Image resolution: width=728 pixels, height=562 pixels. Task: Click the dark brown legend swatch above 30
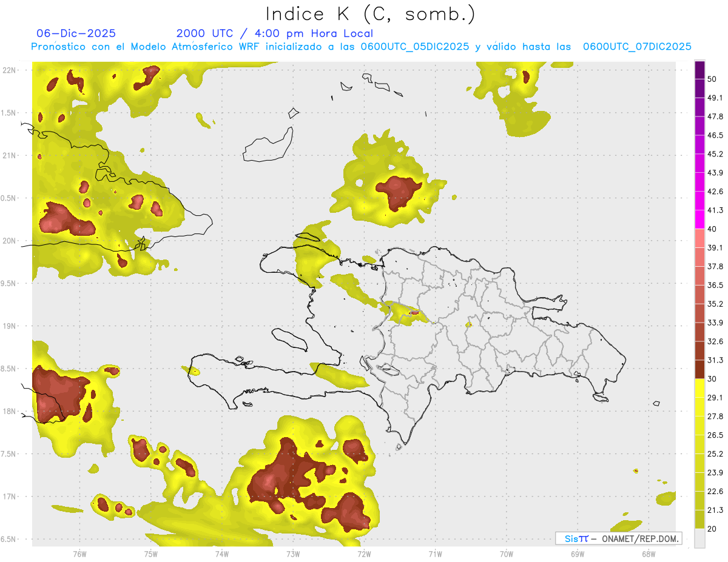pyautogui.click(x=700, y=370)
